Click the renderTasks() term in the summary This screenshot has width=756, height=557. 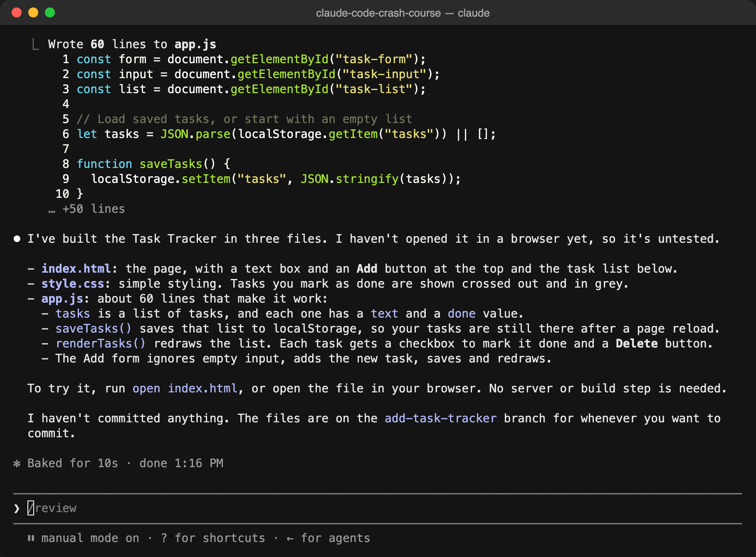click(101, 343)
